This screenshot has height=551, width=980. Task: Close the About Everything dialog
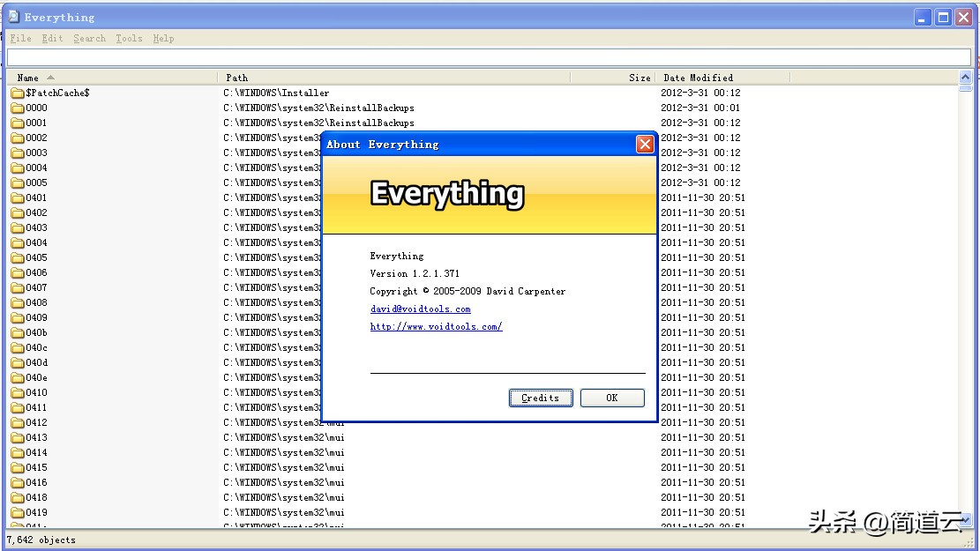pyautogui.click(x=645, y=145)
